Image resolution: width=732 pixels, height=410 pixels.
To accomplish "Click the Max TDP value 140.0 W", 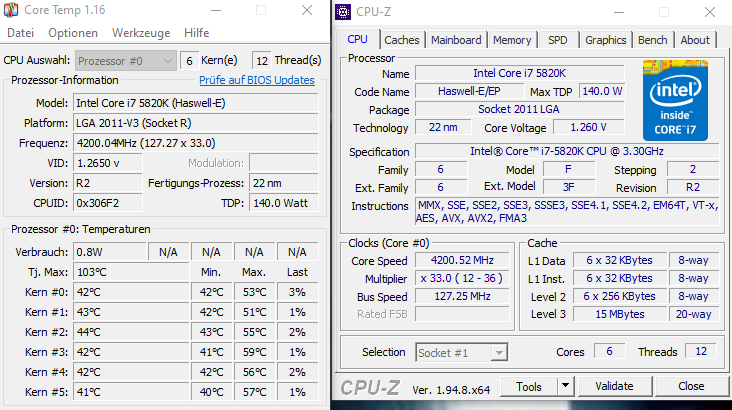I will tap(602, 91).
